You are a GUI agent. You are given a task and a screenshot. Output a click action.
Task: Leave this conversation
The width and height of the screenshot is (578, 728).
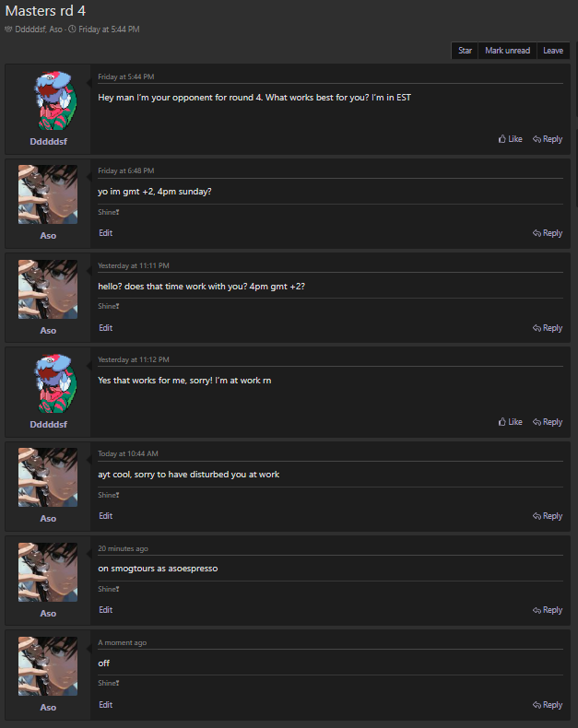[x=553, y=51]
